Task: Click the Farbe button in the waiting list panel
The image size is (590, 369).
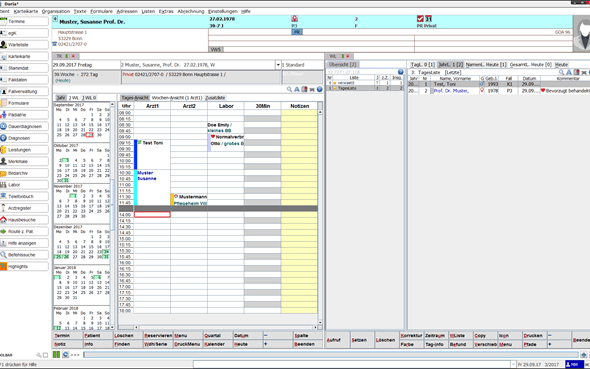Action: 411,344
